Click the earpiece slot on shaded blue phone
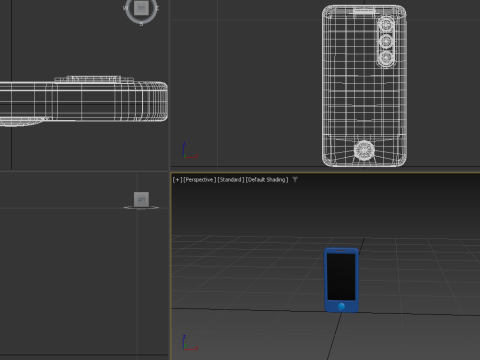This screenshot has height=360, width=480. click(x=341, y=251)
